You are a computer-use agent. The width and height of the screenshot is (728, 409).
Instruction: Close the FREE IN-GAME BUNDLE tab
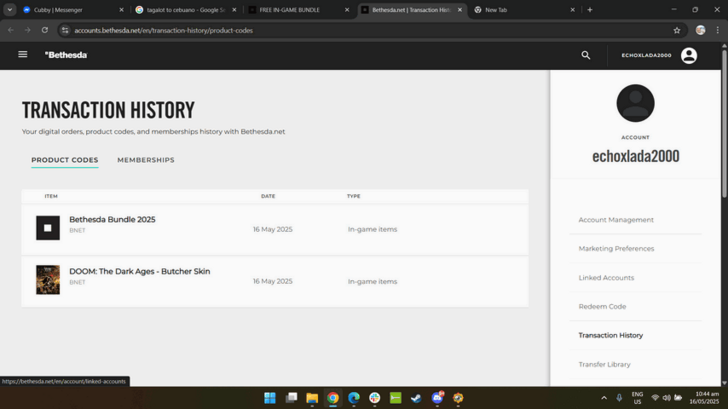click(x=347, y=10)
